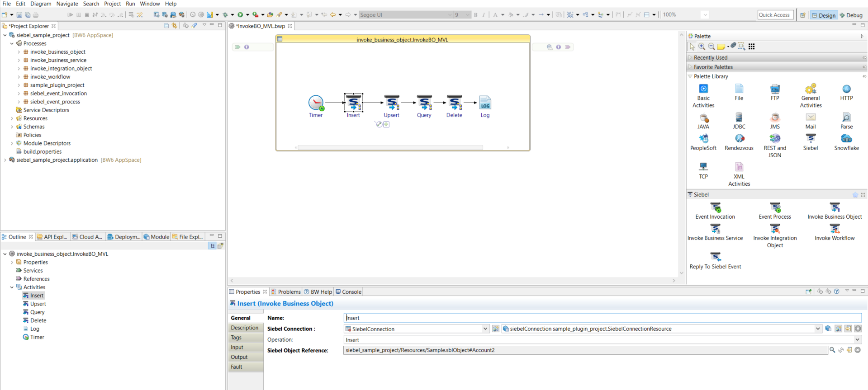Open the Input properties section
The image size is (868, 390).
click(246, 348)
